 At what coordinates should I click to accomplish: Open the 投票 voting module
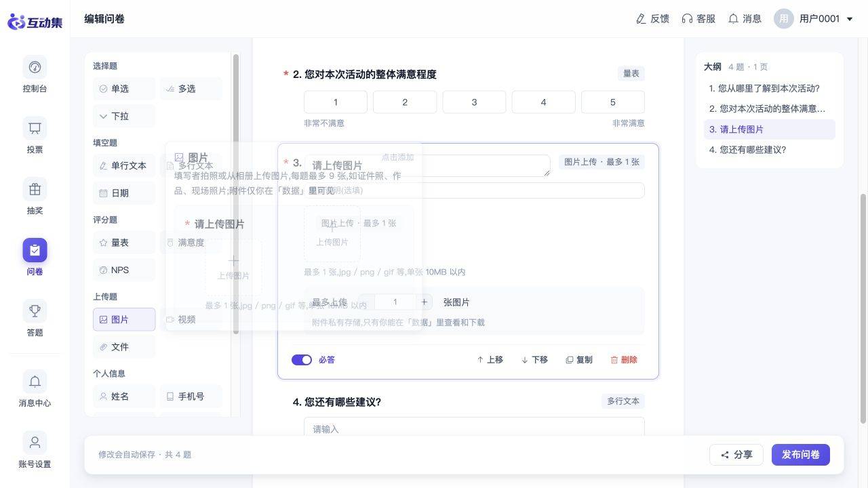click(x=35, y=136)
